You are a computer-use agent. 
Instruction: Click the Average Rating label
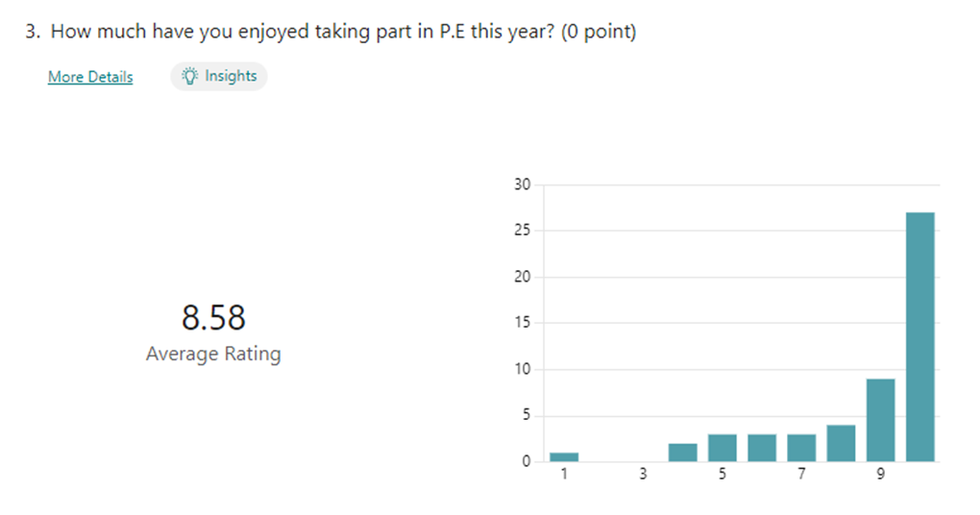[x=213, y=354]
